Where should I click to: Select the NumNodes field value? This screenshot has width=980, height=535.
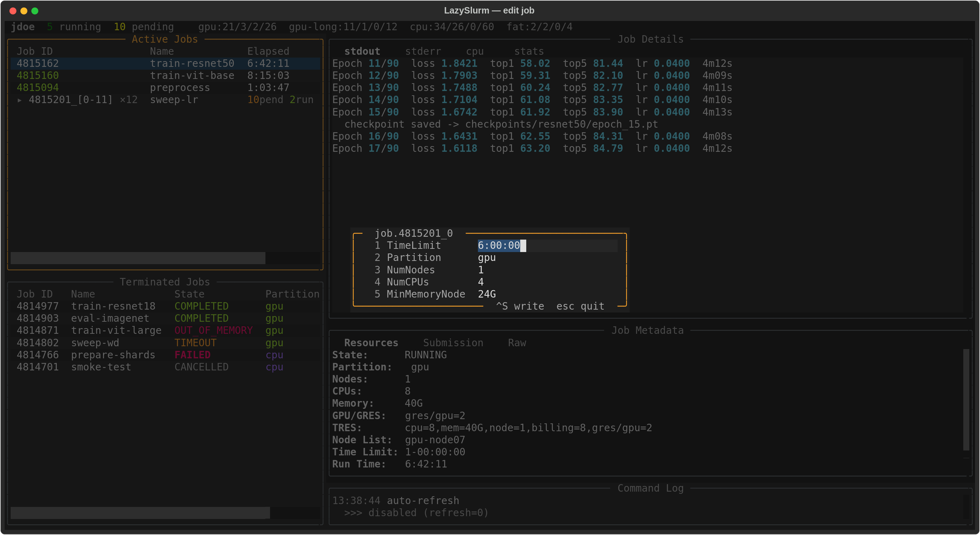coord(480,270)
